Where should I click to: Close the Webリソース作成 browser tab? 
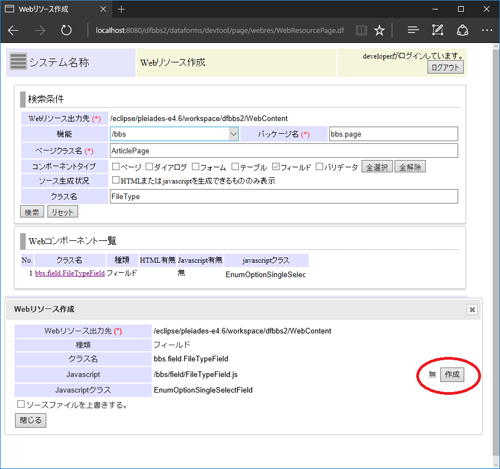(103, 9)
